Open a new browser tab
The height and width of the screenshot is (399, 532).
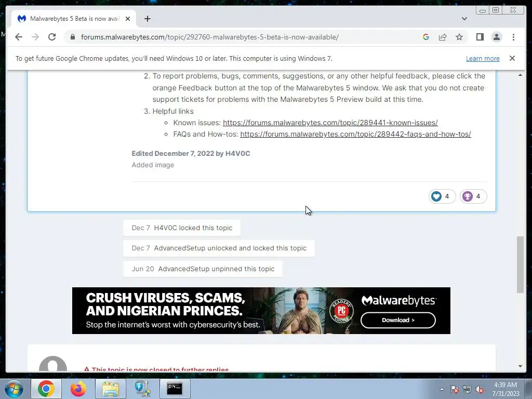coord(147,19)
